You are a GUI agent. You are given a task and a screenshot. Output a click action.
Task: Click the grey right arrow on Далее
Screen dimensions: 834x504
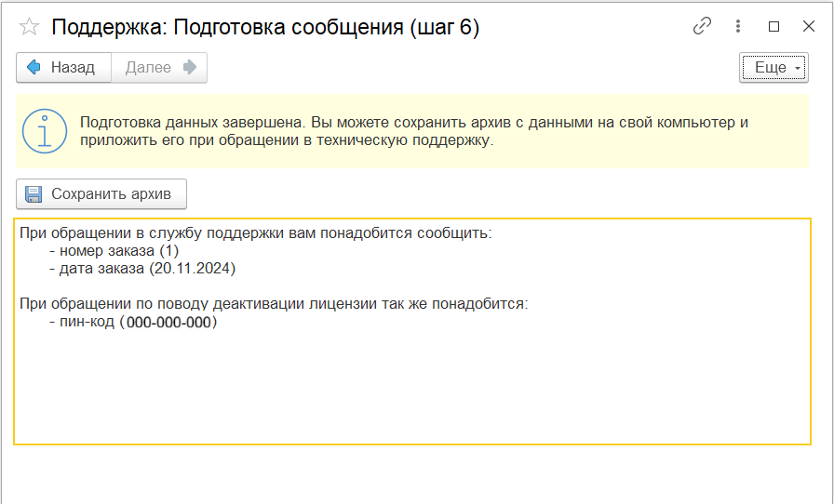(190, 67)
